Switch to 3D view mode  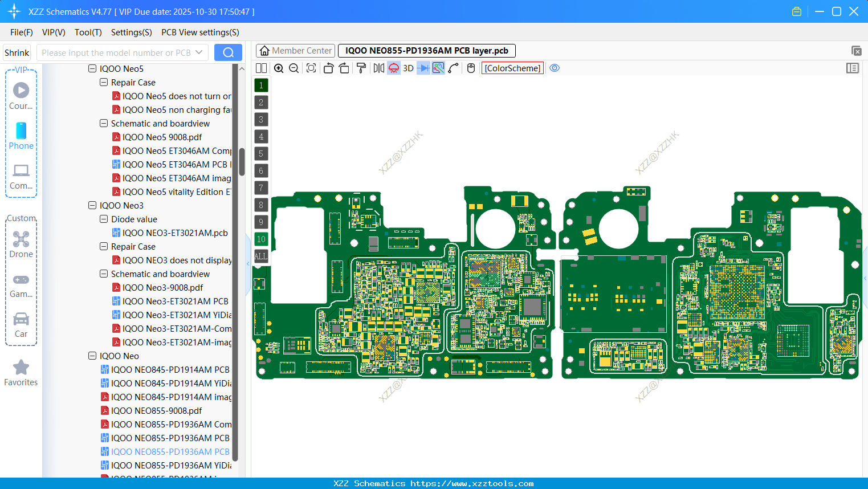click(x=408, y=68)
